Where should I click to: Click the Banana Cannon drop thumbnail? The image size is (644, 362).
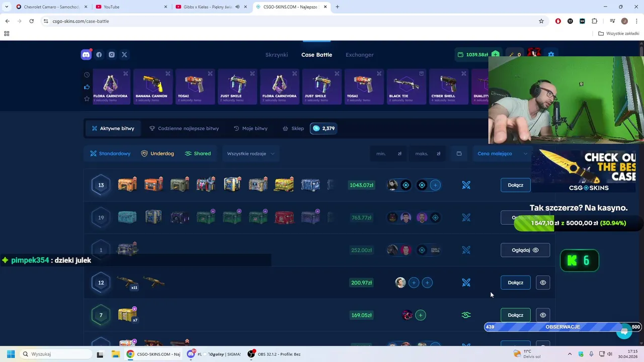pyautogui.click(x=152, y=86)
